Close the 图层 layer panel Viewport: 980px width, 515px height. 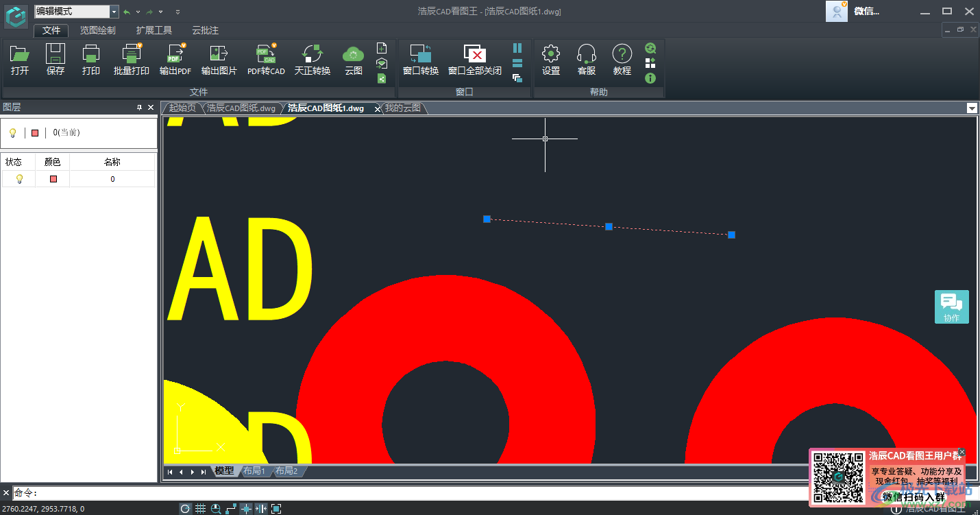[151, 108]
